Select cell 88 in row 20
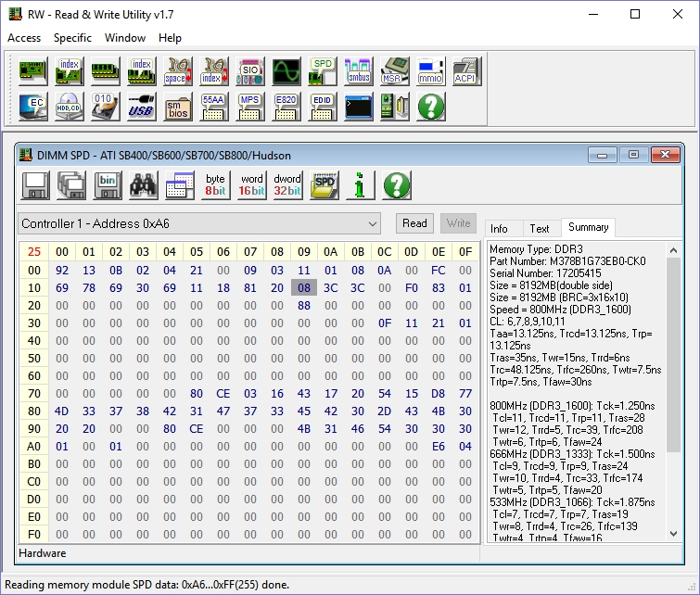 [x=304, y=305]
